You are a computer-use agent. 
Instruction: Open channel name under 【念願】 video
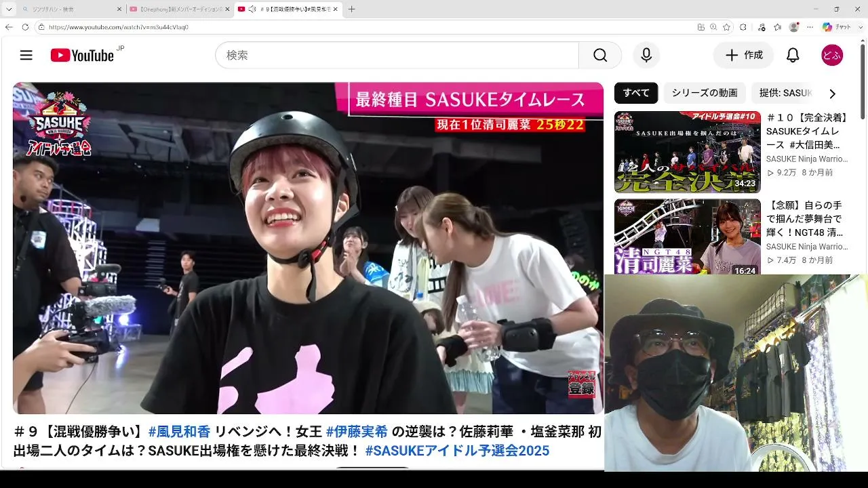point(807,247)
